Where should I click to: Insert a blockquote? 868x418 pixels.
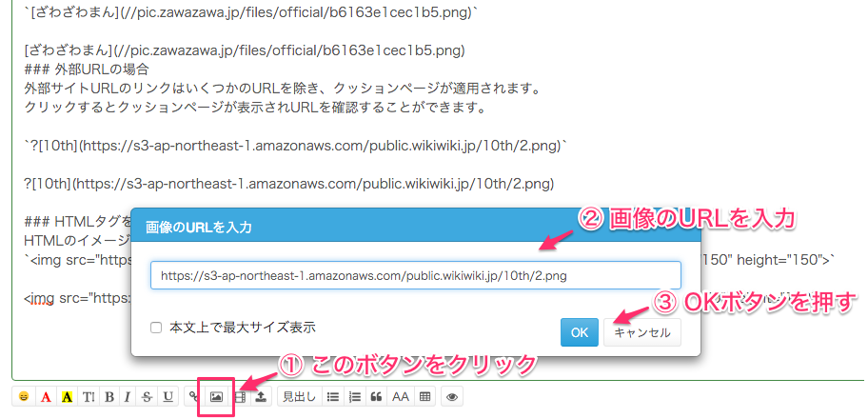click(376, 397)
